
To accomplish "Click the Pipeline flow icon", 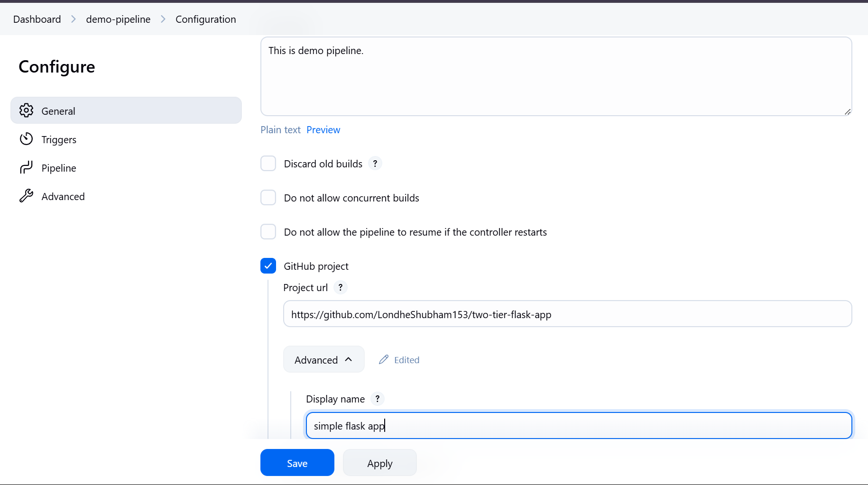I will [27, 167].
